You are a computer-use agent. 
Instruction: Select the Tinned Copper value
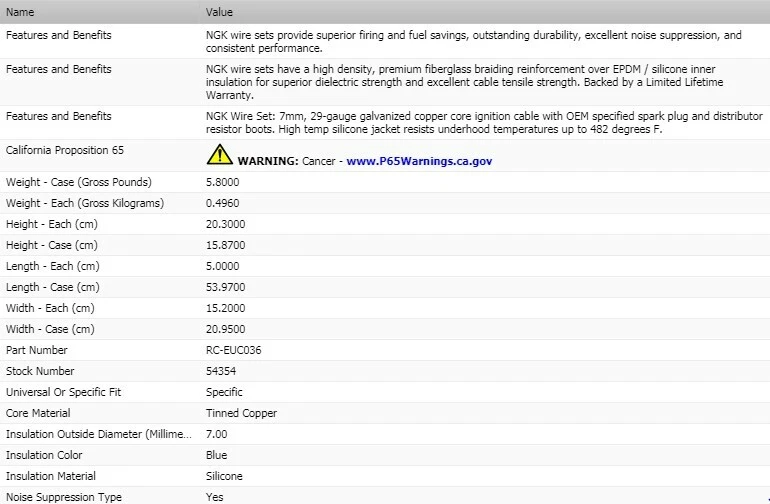(241, 414)
